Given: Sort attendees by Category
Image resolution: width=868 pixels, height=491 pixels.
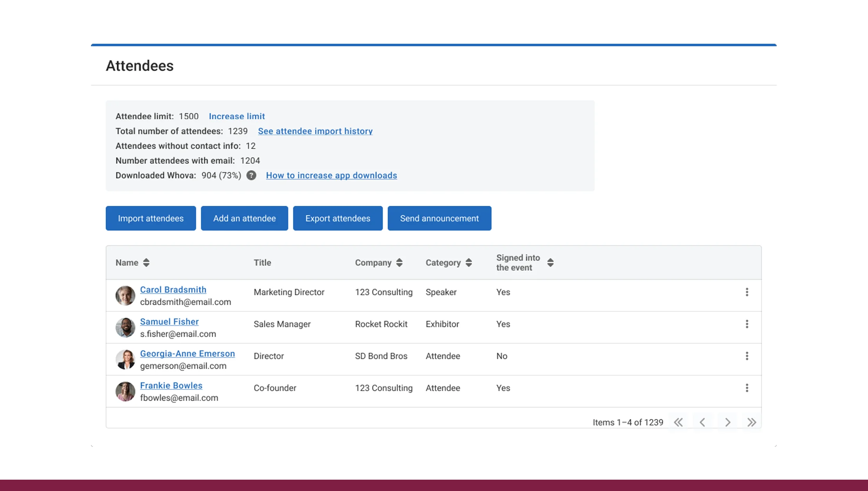Looking at the screenshot, I should [x=469, y=262].
